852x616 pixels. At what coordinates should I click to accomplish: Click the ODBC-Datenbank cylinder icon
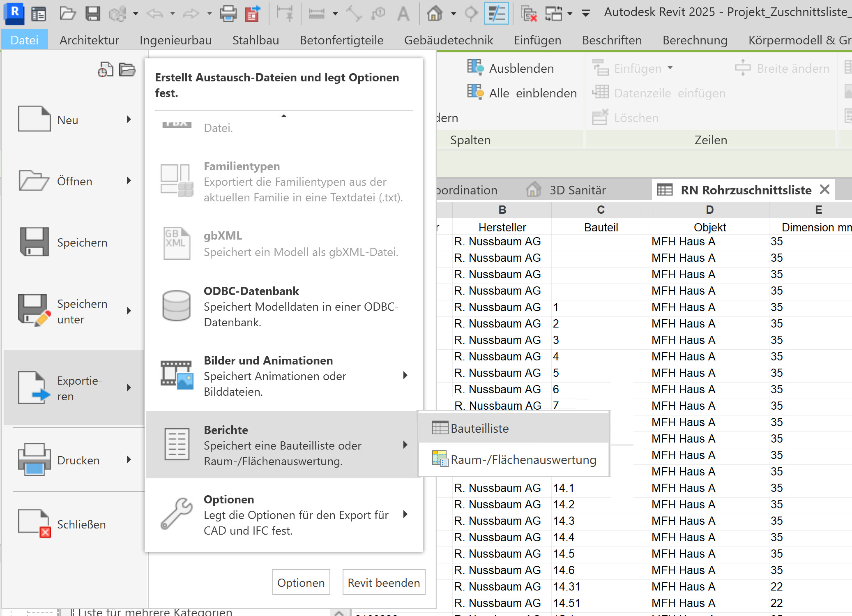click(177, 306)
